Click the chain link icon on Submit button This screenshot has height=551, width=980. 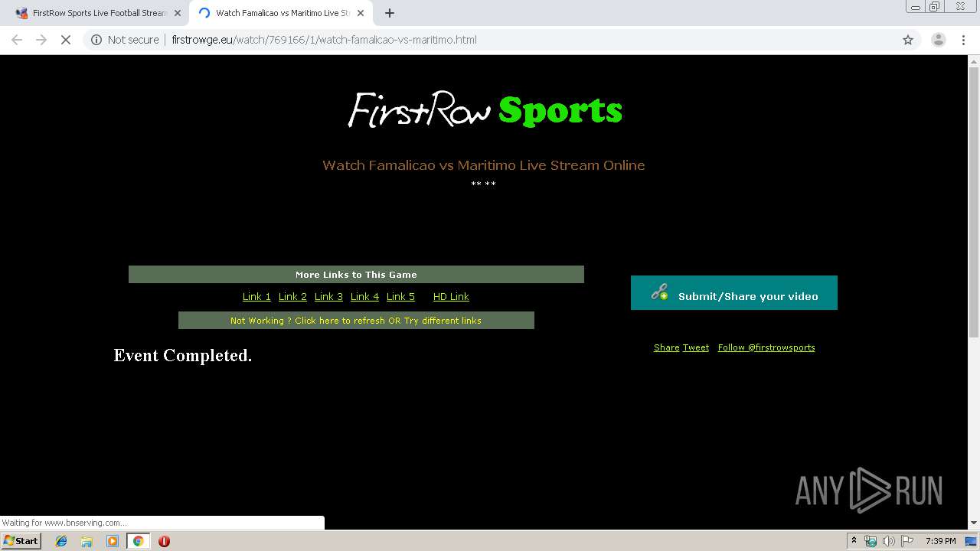point(659,292)
